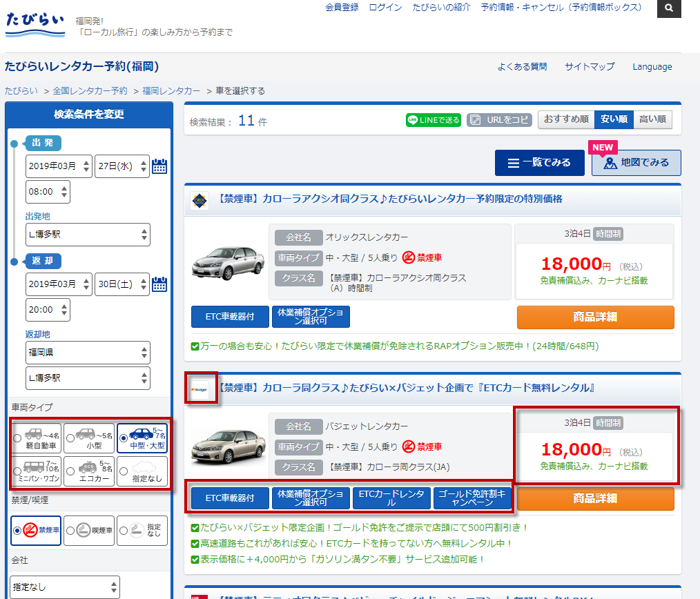Viewport: 700px width, 599px height.
Task: Open よくある質問 link
Action: [523, 67]
